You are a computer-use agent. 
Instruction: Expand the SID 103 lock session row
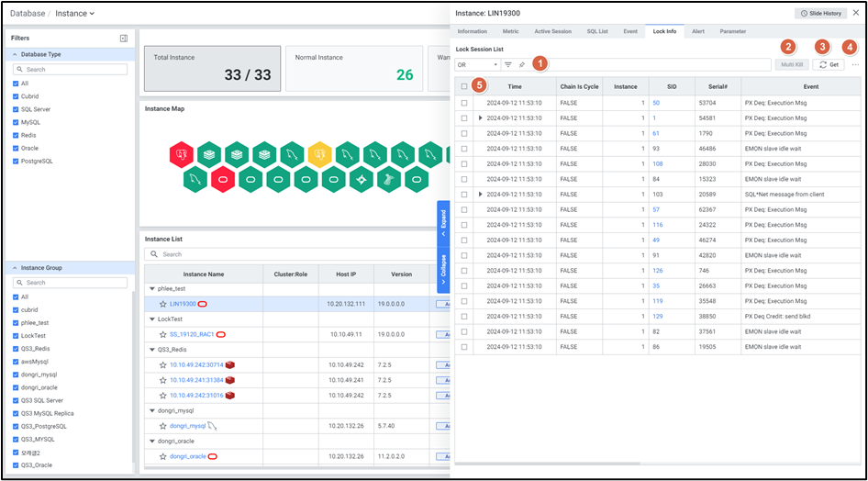(x=480, y=195)
